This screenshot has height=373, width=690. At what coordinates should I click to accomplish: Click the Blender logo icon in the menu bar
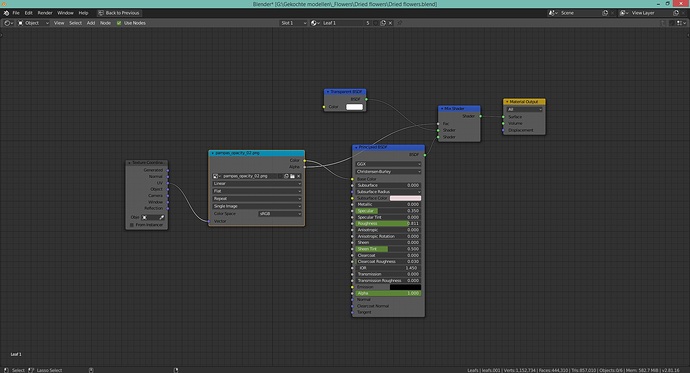pyautogui.click(x=6, y=13)
